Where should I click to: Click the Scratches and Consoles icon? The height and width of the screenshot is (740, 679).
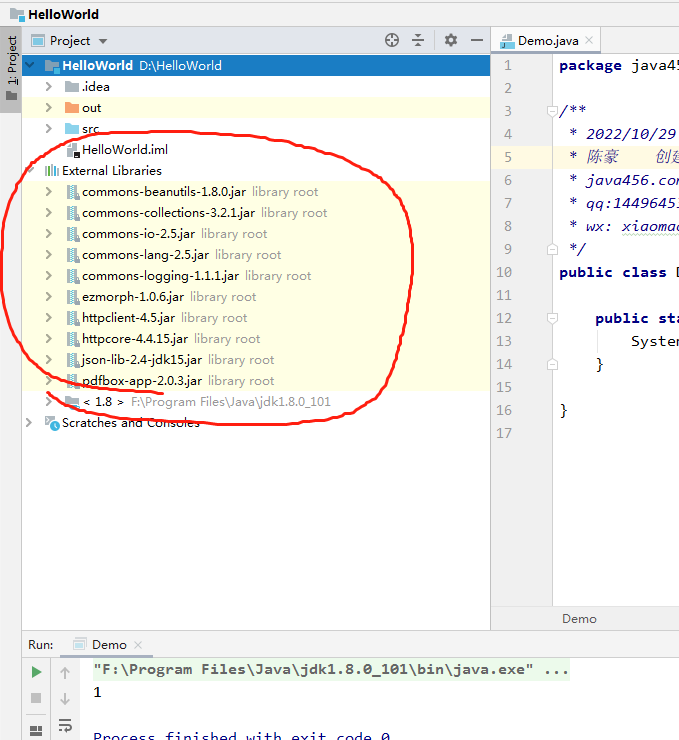coord(52,423)
